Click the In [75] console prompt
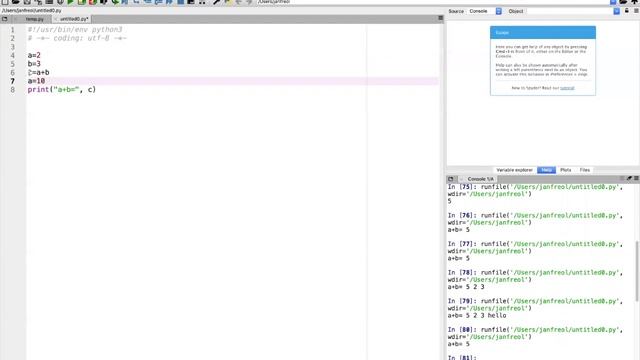The image size is (640, 360). click(462, 187)
